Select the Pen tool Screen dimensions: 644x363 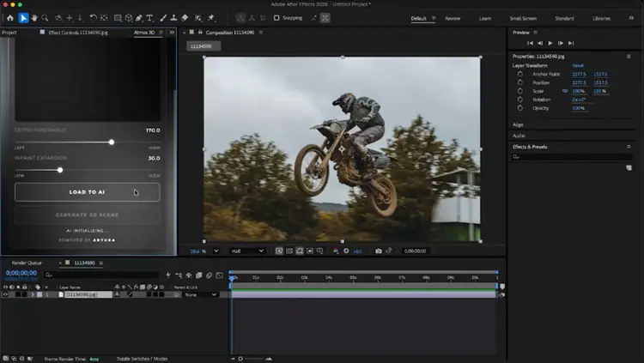139,18
